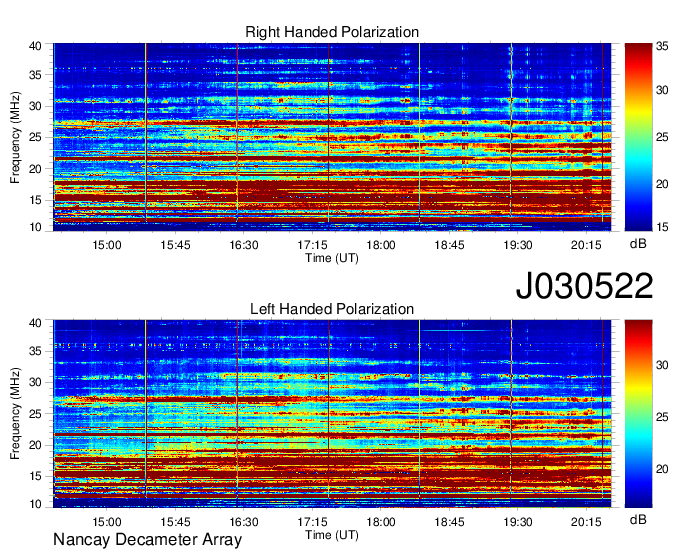Viewport: 680px width, 552px height.
Task: Click the Left Handed Polarization spectrogram
Action: [332, 414]
